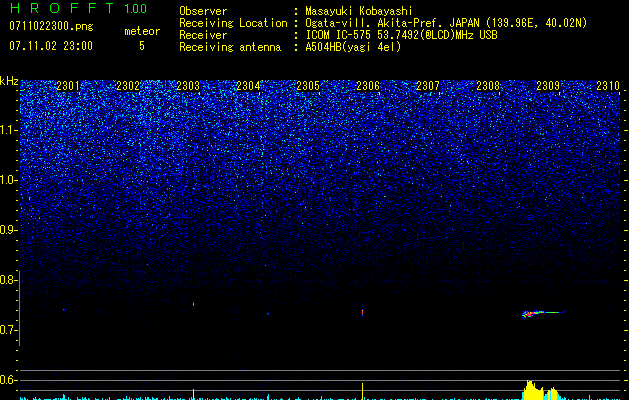The image size is (629, 400).
Task: Click the 0.9 kHz axis label
Action: click(8, 230)
